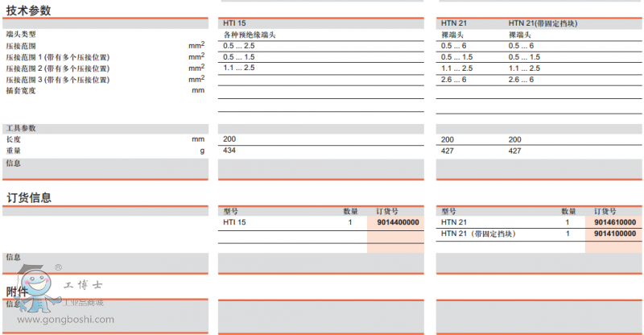This screenshot has width=644, height=335.
Task: Click HTI 15 column header in technical parameters
Action: coord(234,24)
